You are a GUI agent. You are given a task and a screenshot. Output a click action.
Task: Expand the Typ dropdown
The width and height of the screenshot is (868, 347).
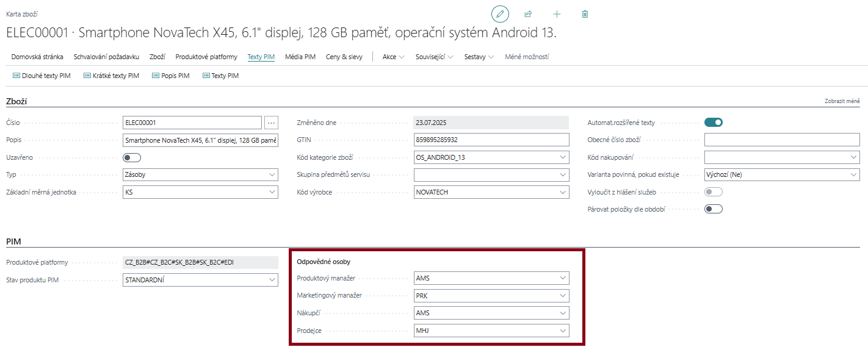(272, 175)
